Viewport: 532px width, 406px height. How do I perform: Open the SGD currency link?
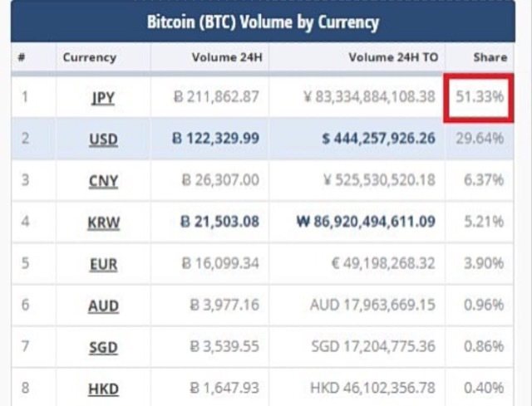click(102, 346)
